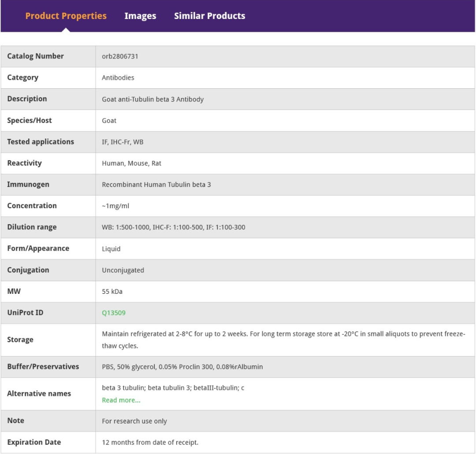The width and height of the screenshot is (476, 454).
Task: Switch to the Images tab
Action: coord(140,16)
